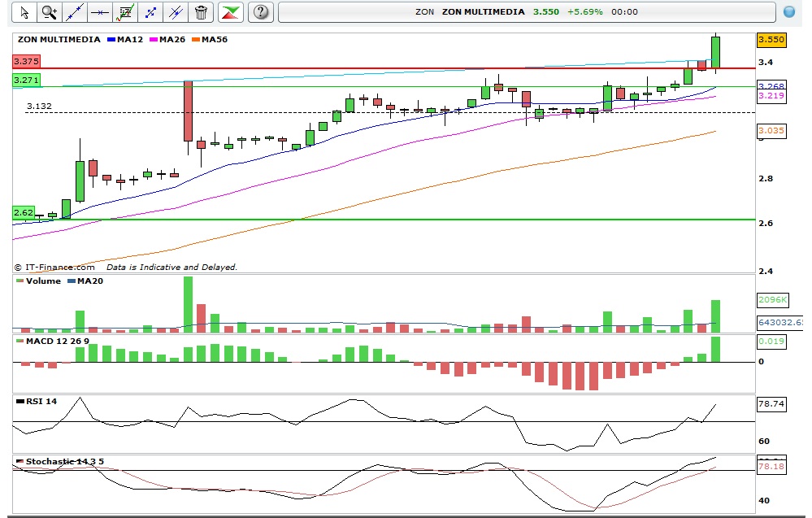Click the green and red triangles icon
This screenshot has height=518, width=812.
click(x=231, y=12)
